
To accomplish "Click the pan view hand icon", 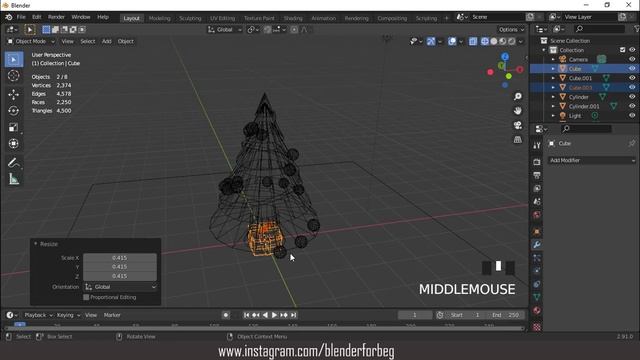I will 518,111.
